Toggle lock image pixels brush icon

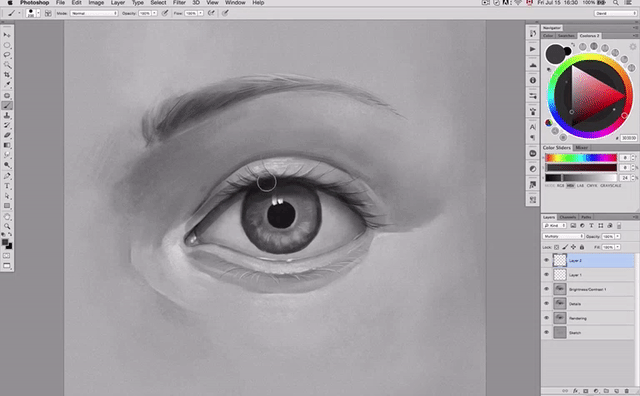(x=565, y=247)
